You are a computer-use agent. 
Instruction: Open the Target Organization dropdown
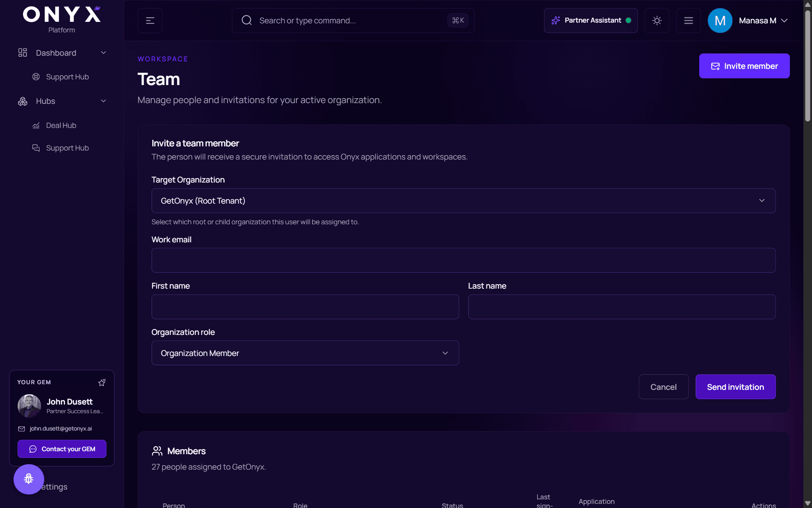pyautogui.click(x=464, y=201)
